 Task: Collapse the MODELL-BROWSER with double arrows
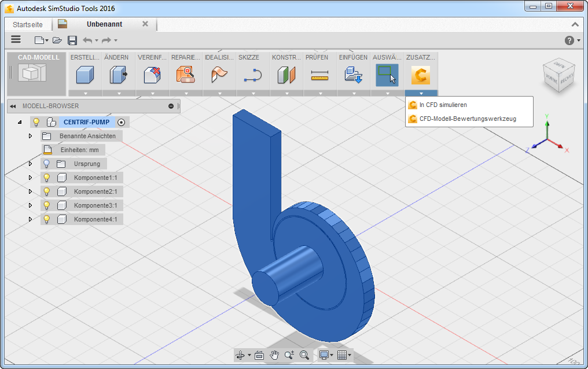[13, 106]
